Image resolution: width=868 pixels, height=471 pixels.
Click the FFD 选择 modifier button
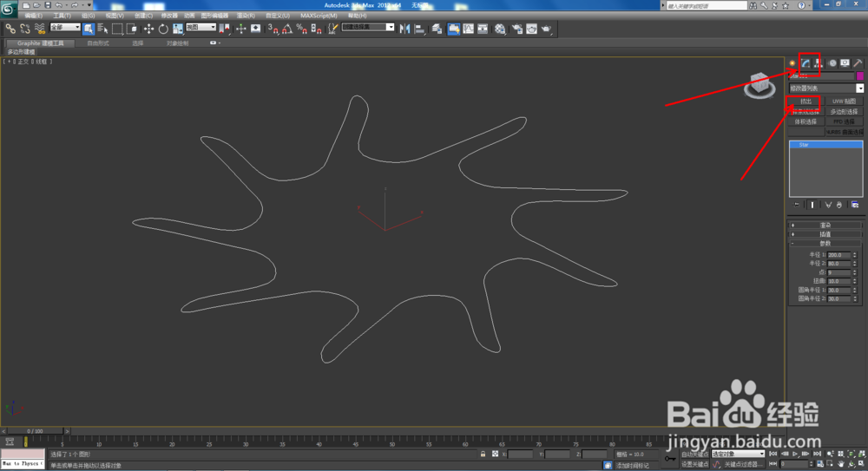click(x=845, y=121)
